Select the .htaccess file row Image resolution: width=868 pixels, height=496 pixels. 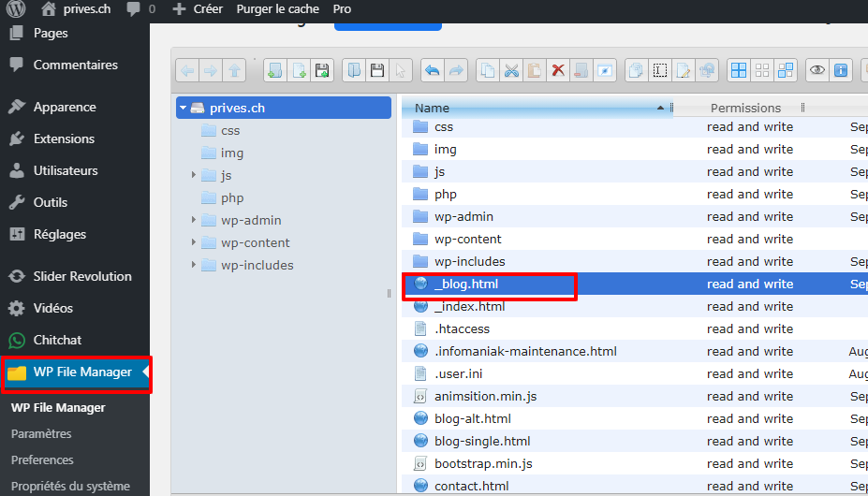pos(635,328)
